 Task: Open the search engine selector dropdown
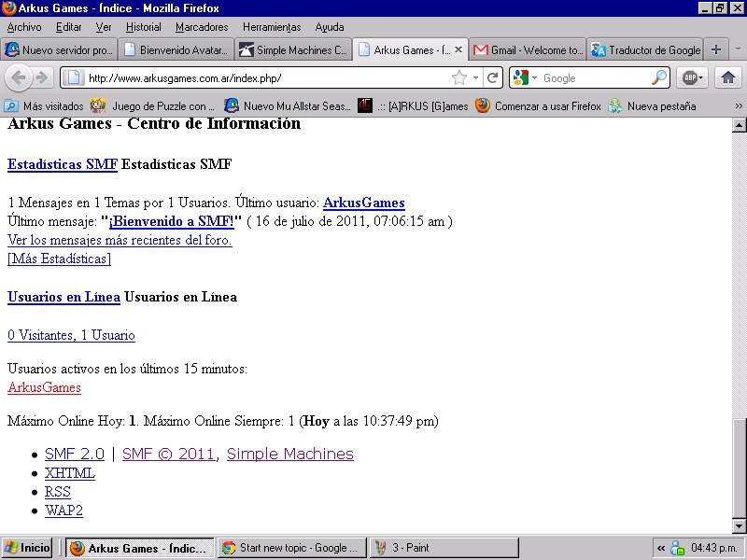pyautogui.click(x=534, y=77)
